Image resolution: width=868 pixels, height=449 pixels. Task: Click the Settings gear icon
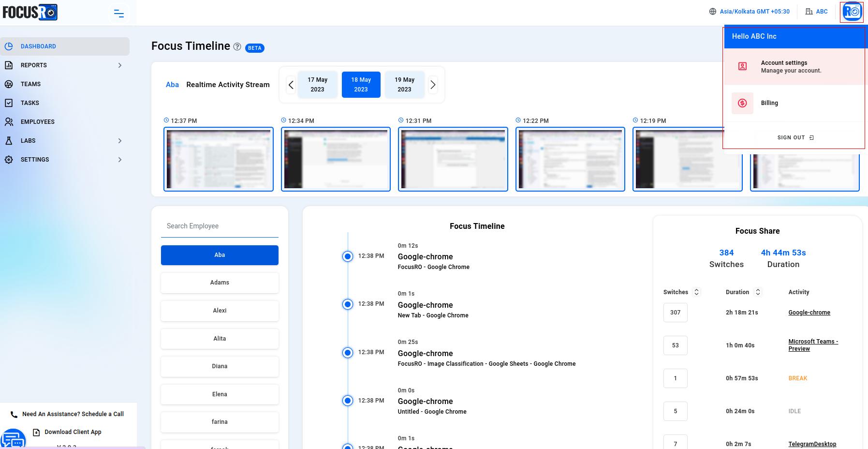pyautogui.click(x=9, y=160)
